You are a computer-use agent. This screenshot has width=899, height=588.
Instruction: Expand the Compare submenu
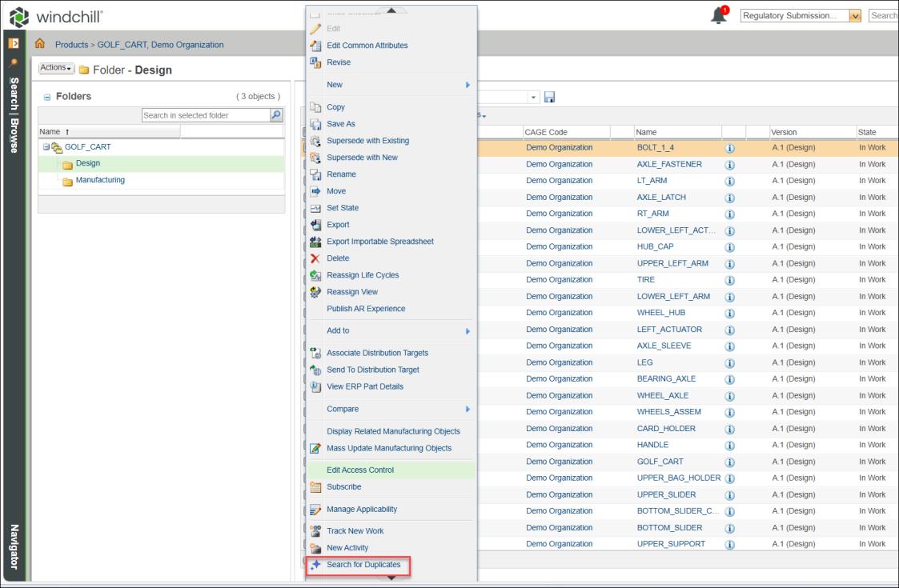(x=468, y=409)
